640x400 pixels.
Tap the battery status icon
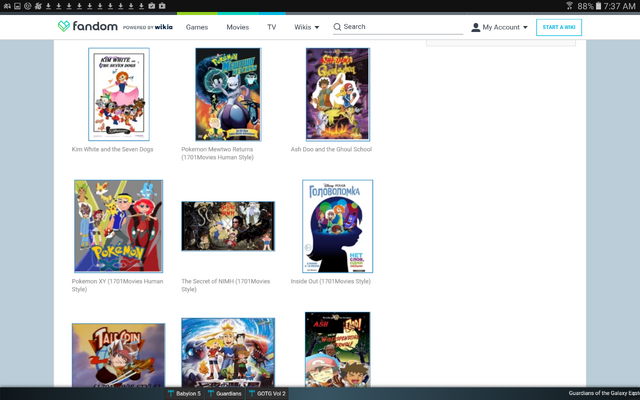pos(598,6)
